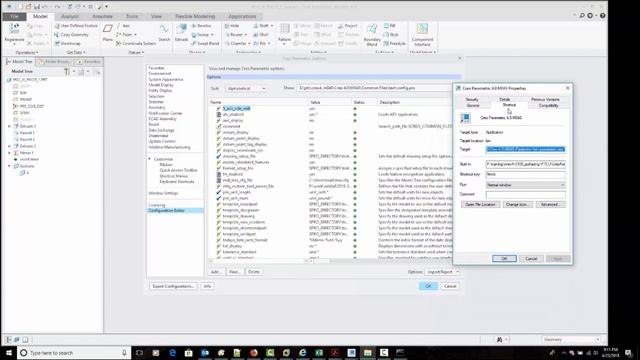Click the Shrinkwrap tool
The height and width of the screenshot is (360, 640).
click(x=67, y=43)
